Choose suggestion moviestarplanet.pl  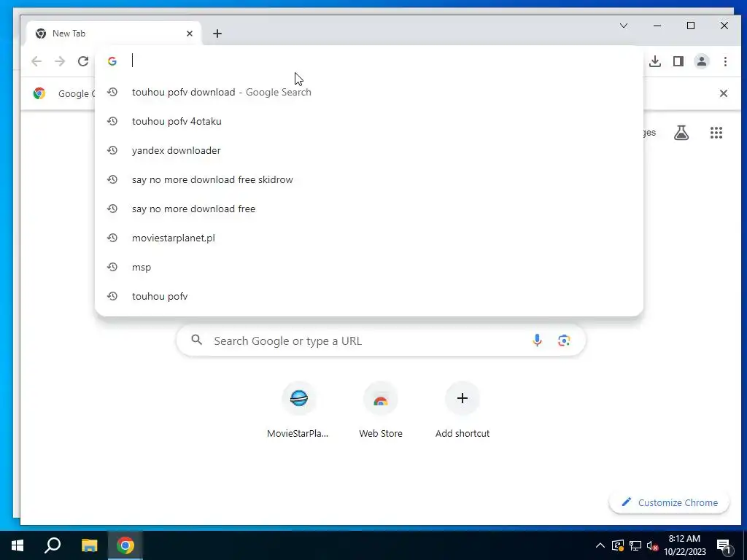click(369, 238)
